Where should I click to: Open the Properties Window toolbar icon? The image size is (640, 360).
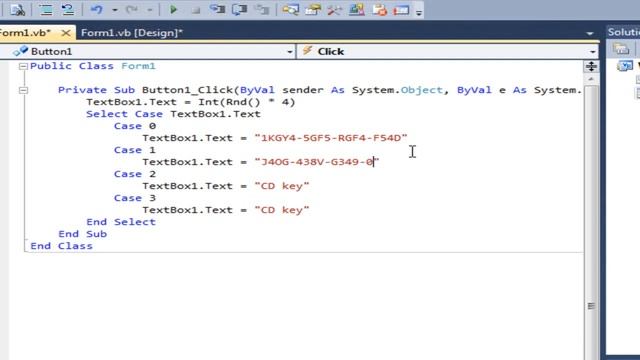[313, 10]
